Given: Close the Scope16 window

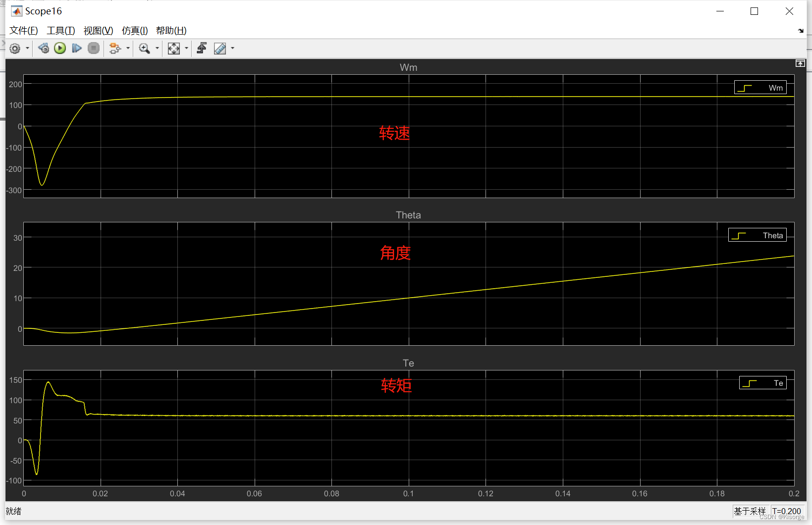Looking at the screenshot, I should pos(789,11).
